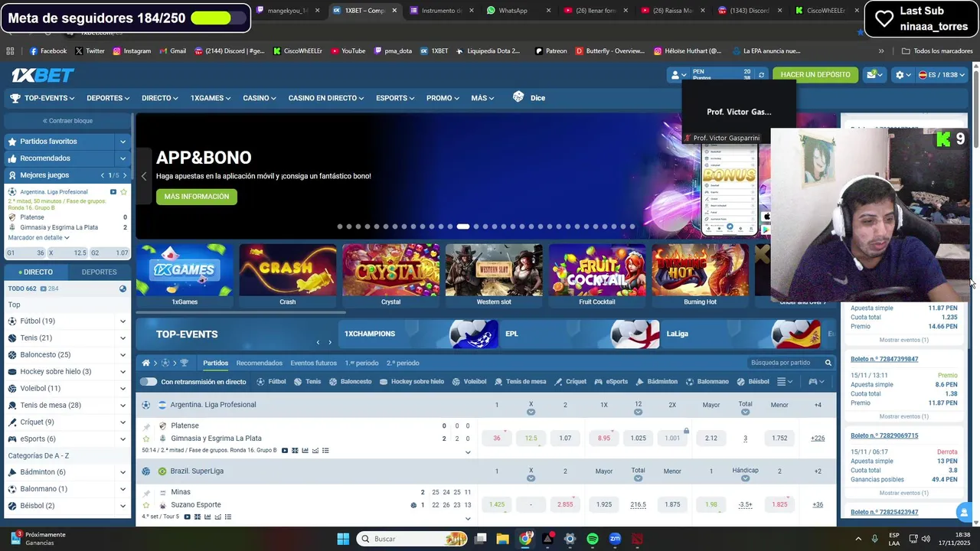Select odds 1.07 for Gimnasia win
Image resolution: width=980 pixels, height=551 pixels.
(565, 439)
